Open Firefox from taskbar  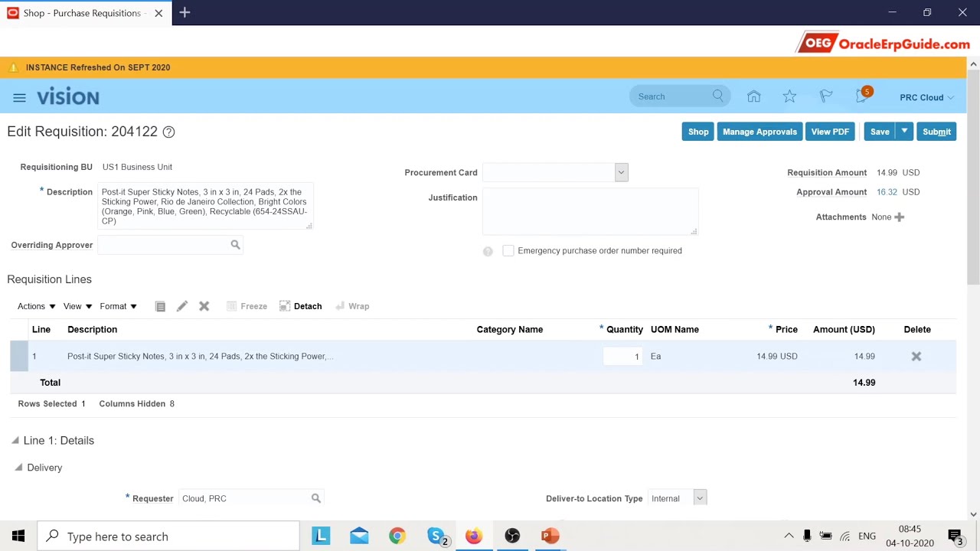pos(474,536)
